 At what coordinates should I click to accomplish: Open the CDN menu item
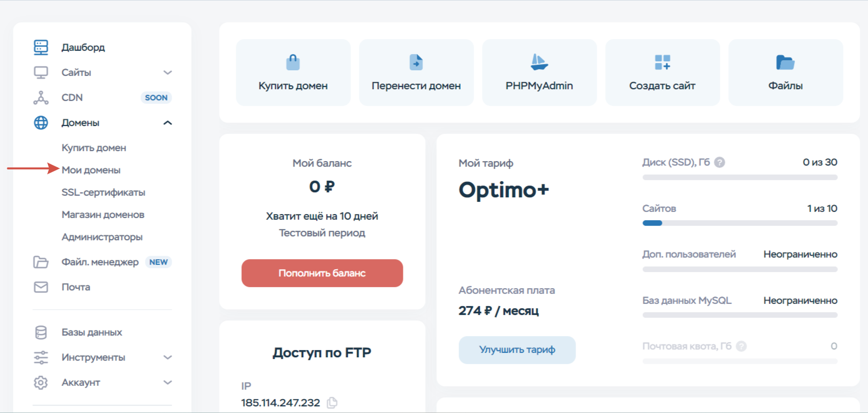pyautogui.click(x=72, y=98)
